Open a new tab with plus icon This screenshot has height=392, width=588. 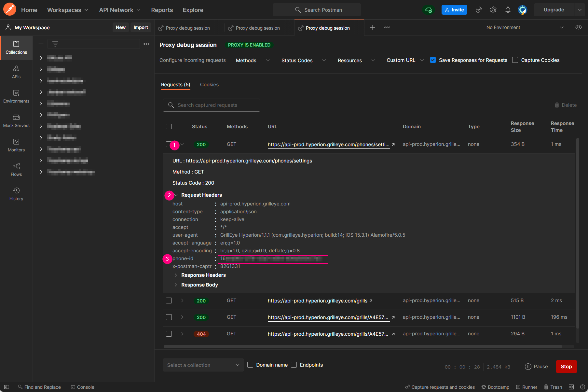tap(373, 27)
